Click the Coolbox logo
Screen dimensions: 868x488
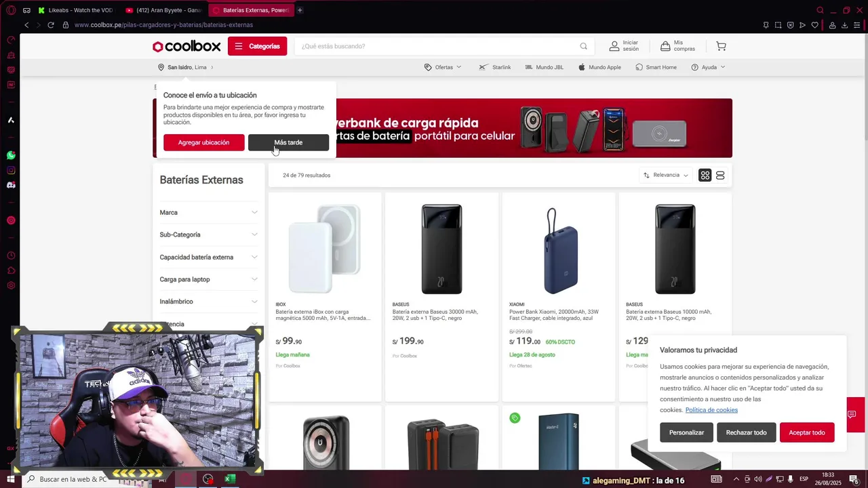pos(186,46)
